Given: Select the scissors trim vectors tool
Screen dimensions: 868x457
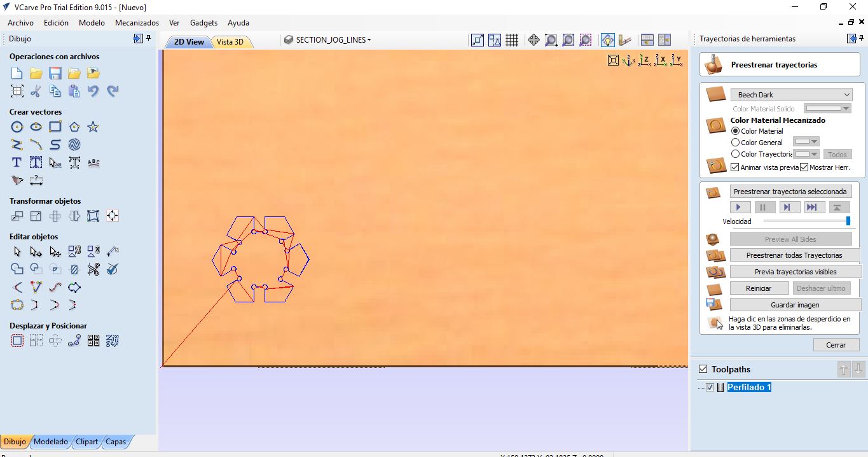Looking at the screenshot, I should pyautogui.click(x=93, y=269).
